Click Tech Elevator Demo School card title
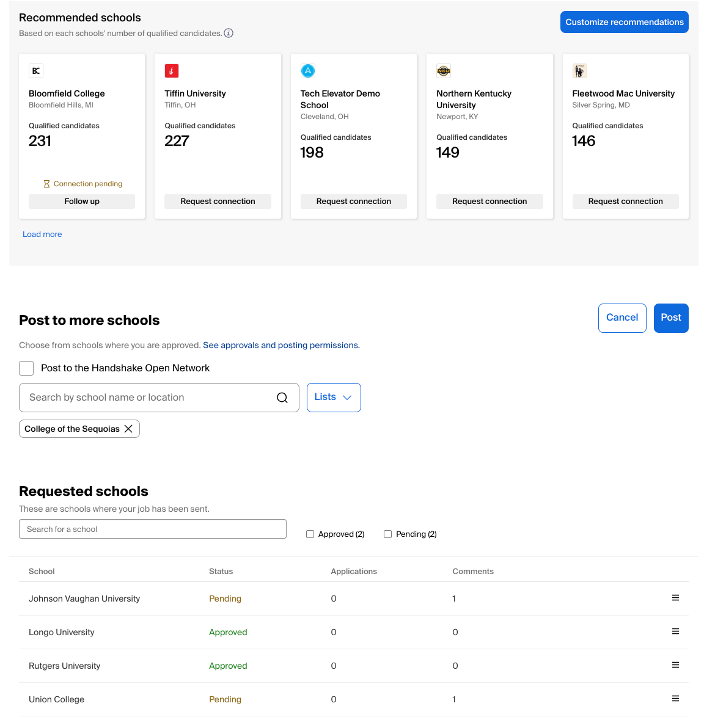 coord(340,100)
